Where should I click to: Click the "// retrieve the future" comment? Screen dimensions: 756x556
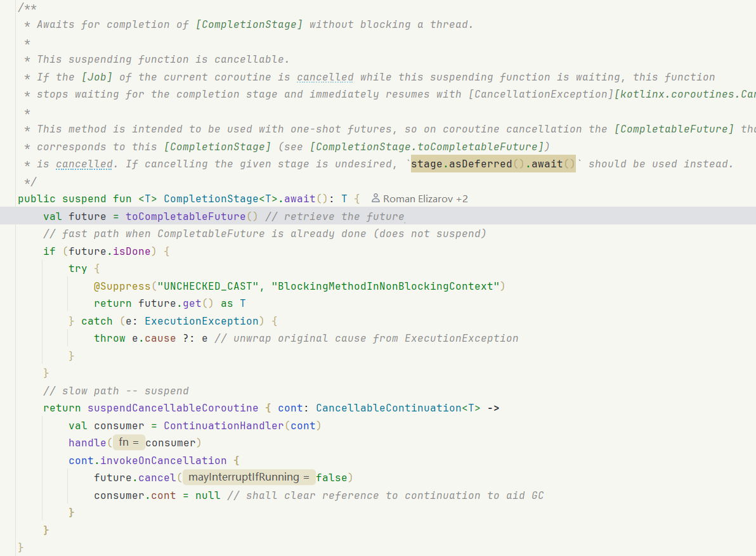[335, 216]
